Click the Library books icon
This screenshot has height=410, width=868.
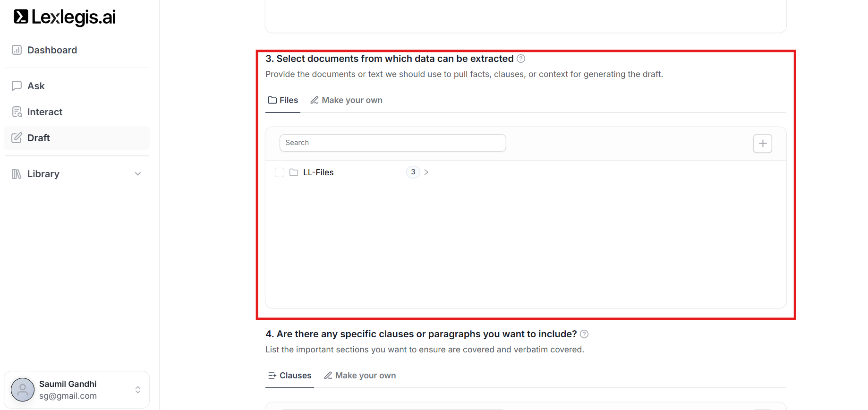point(17,174)
